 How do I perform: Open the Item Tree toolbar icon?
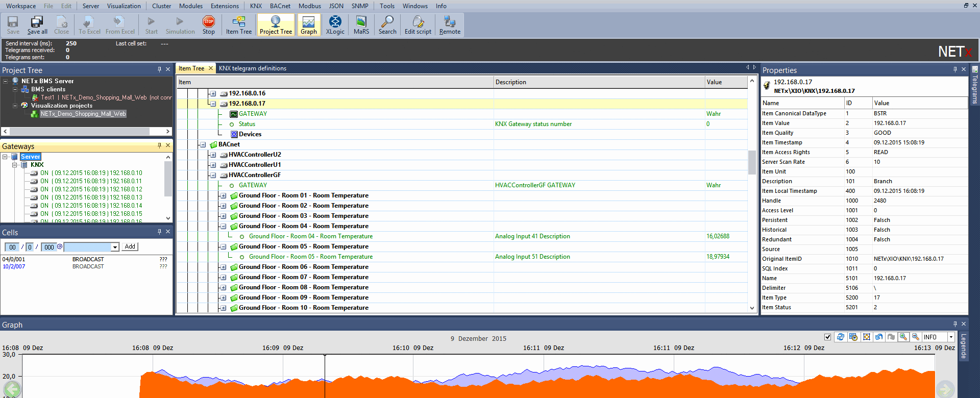tap(239, 24)
